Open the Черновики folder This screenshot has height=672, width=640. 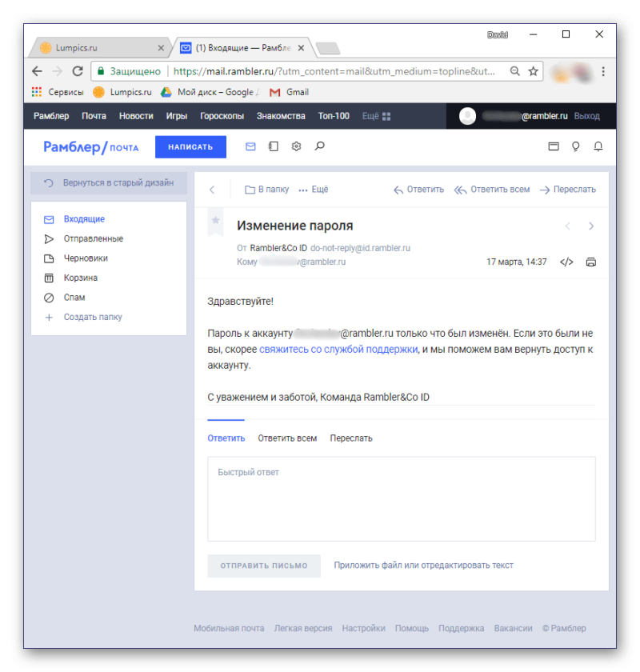pyautogui.click(x=86, y=258)
